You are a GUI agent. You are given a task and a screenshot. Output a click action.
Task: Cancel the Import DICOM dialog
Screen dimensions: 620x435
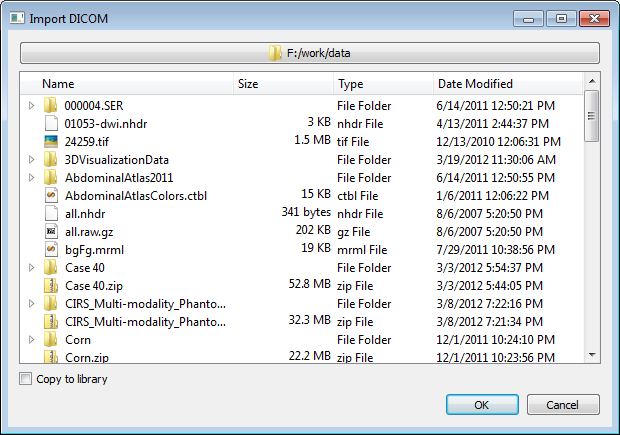click(563, 405)
